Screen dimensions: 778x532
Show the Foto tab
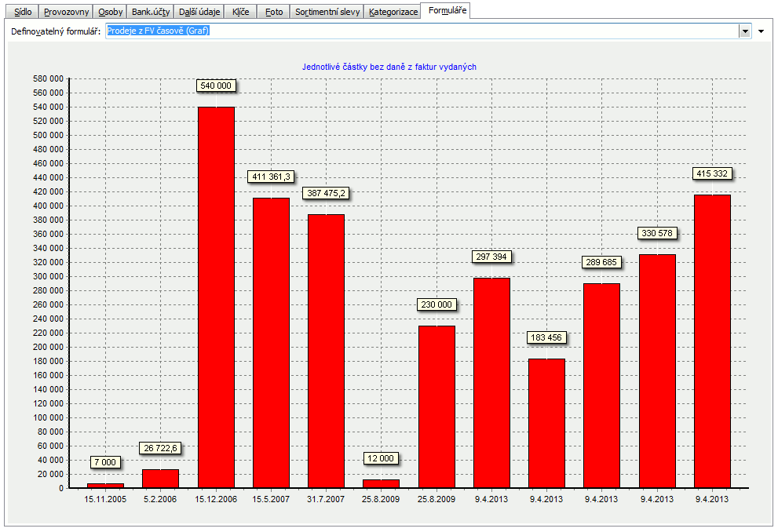(274, 12)
